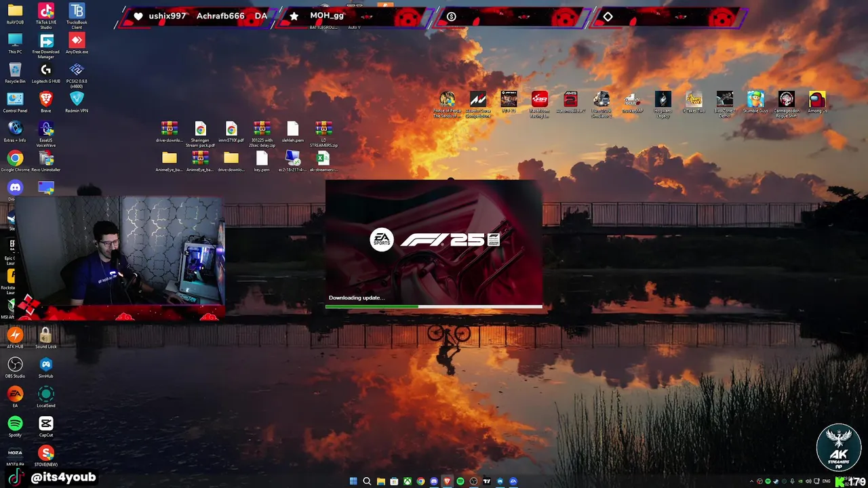
Task: Open Control Panel desktop icon
Action: coord(15,102)
